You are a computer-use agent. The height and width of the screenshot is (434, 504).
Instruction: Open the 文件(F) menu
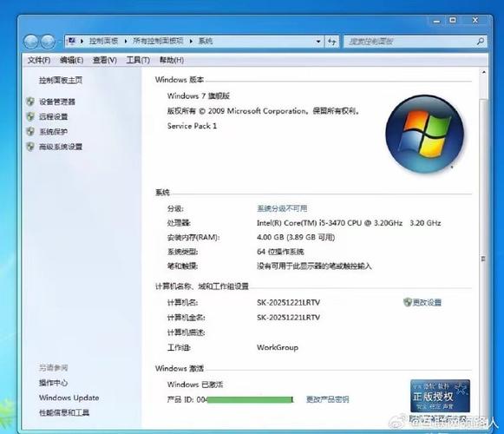(39, 60)
